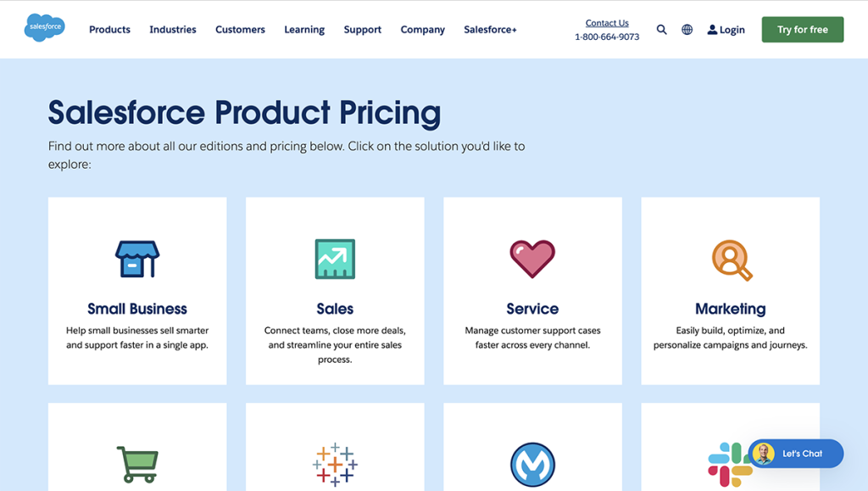Open the Contact Us link
Image resolution: width=868 pixels, height=491 pixels.
[607, 22]
